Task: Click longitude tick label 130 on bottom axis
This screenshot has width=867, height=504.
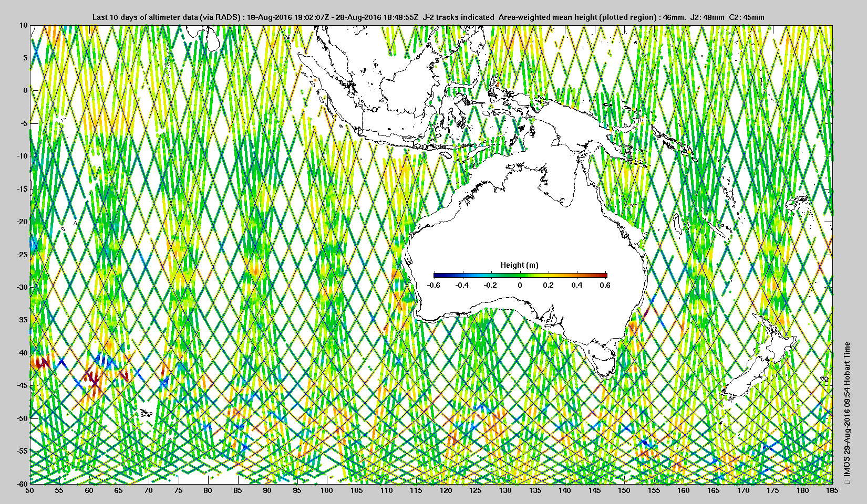Action: point(505,490)
